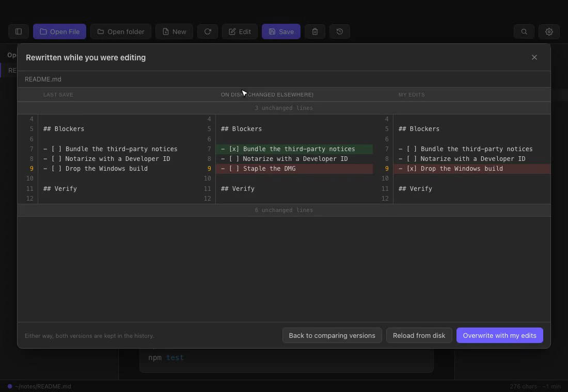The height and width of the screenshot is (392, 568).
Task: Click the Staple the DMG line
Action: tap(294, 168)
